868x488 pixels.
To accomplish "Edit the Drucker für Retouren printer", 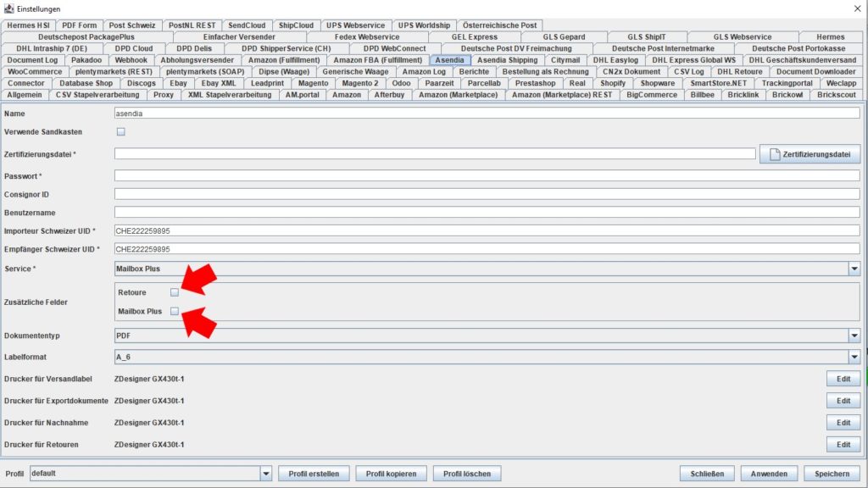I will tap(843, 444).
